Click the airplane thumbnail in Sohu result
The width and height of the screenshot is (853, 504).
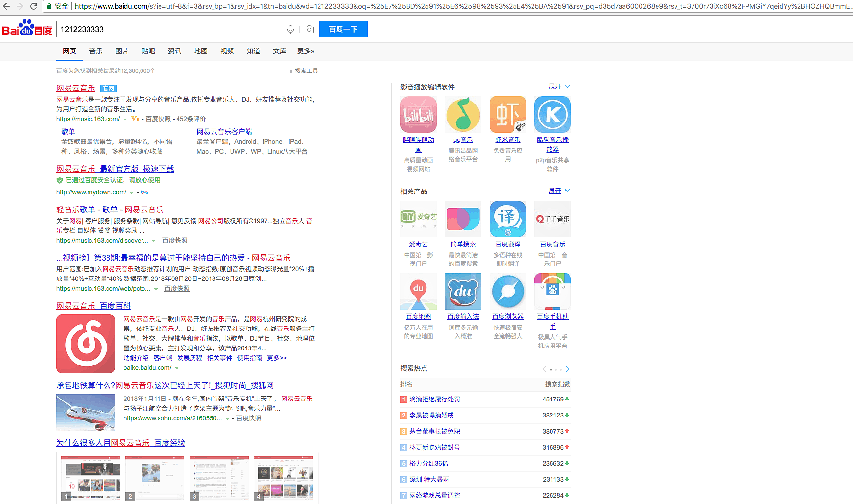pos(86,412)
